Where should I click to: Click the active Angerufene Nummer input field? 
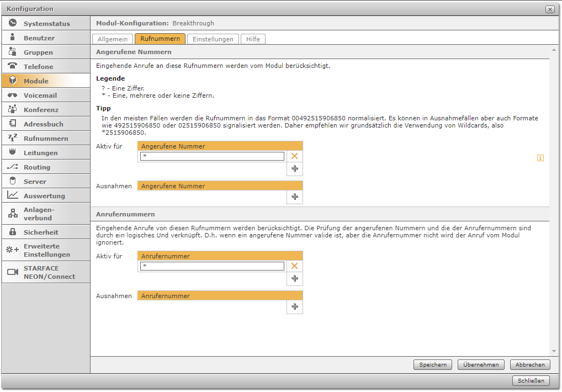coord(212,157)
